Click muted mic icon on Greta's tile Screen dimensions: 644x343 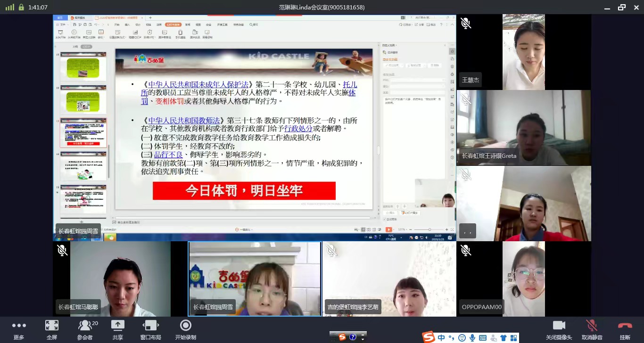click(x=466, y=99)
